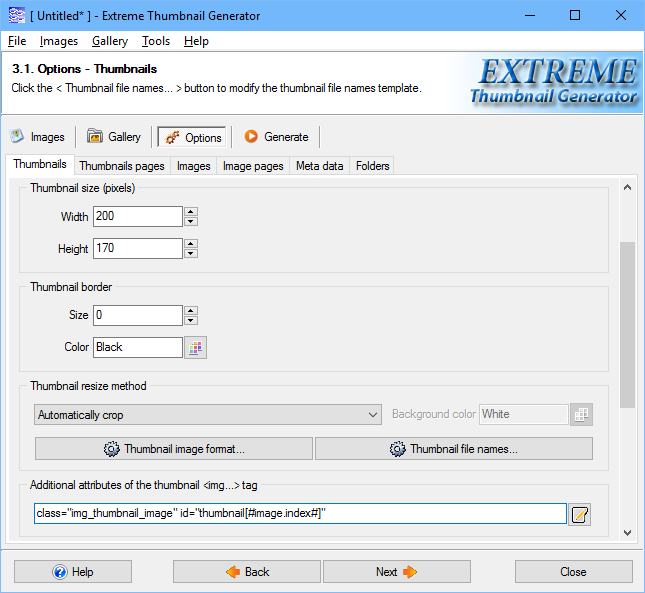Increase thumbnail Width with up arrow
Viewport: 645px width, 593px height.
190,212
